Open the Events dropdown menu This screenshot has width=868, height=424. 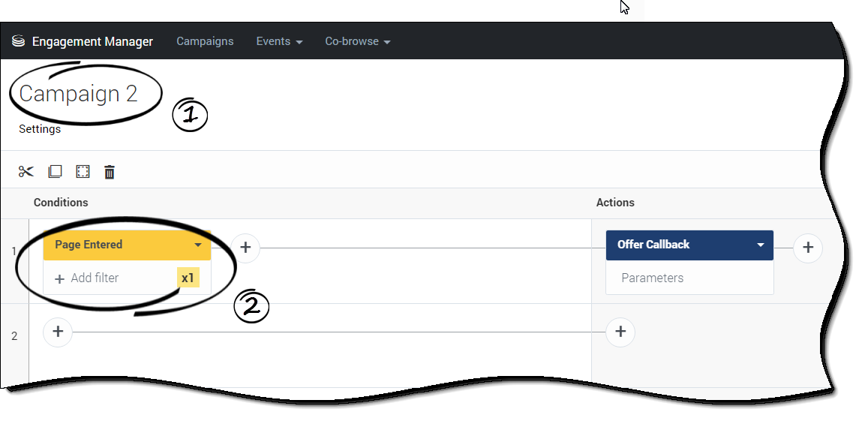[279, 41]
